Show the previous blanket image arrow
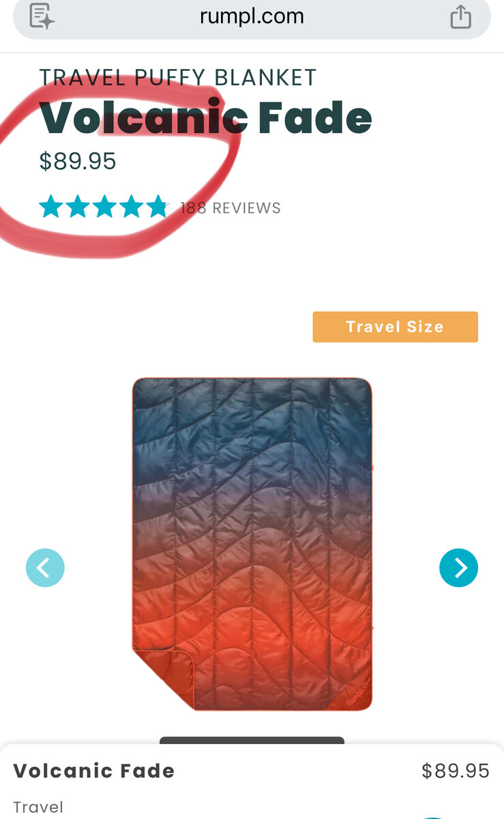 pos(45,567)
